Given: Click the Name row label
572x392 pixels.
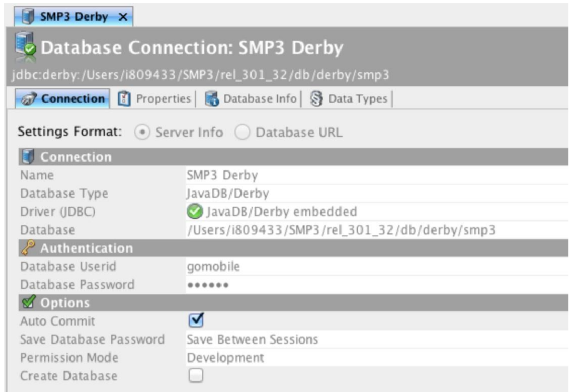Looking at the screenshot, I should 37,175.
